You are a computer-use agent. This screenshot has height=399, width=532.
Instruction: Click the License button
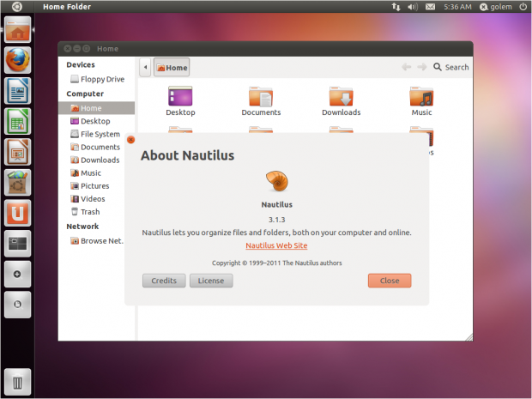tap(211, 281)
